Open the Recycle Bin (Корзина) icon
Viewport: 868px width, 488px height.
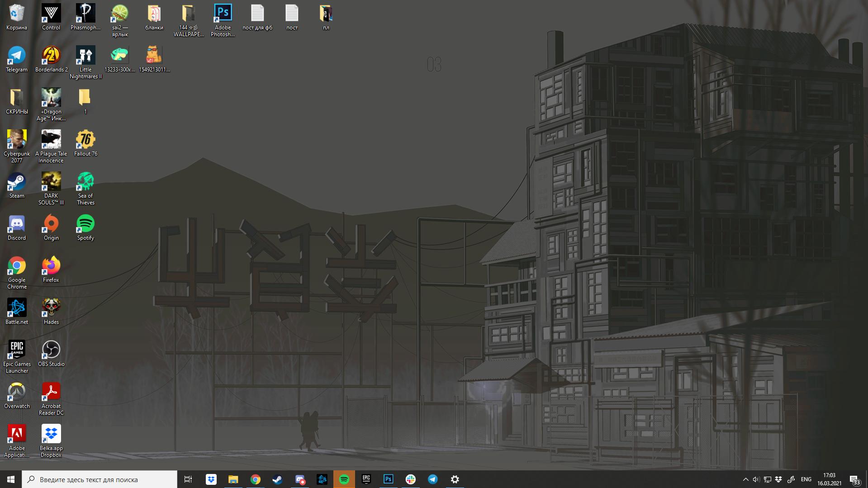17,18
